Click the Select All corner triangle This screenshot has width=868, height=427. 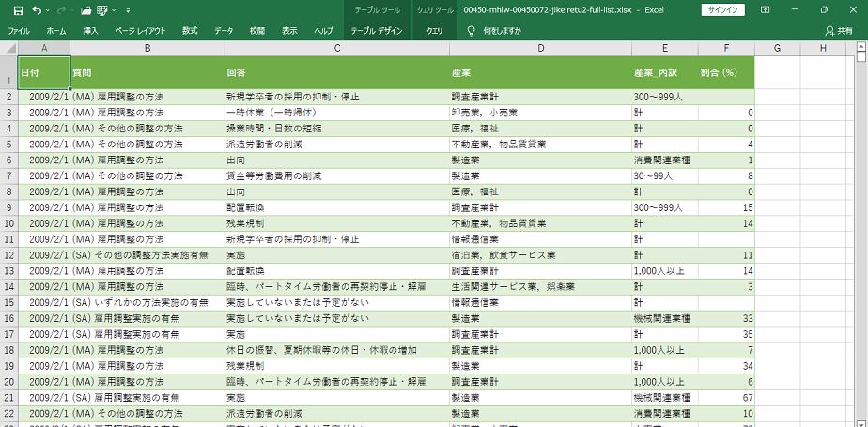coord(8,48)
